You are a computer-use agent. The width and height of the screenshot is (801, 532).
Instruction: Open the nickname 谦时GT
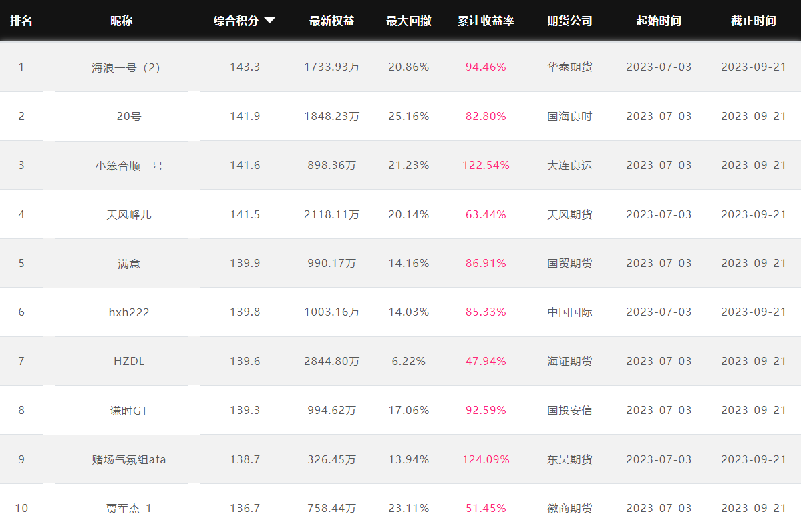point(129,411)
